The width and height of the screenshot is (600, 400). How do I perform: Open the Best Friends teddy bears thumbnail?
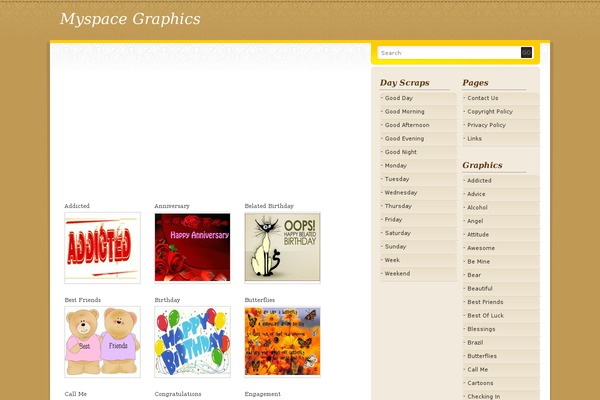[103, 342]
